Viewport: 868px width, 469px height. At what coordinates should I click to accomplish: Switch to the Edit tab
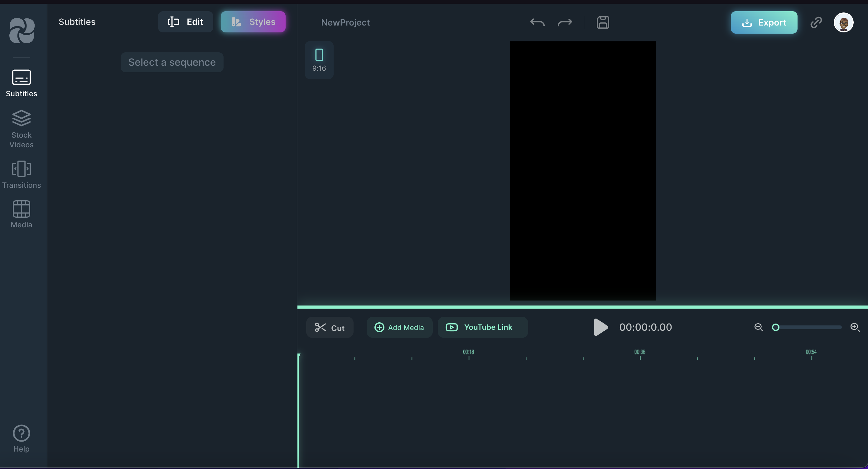coord(185,22)
